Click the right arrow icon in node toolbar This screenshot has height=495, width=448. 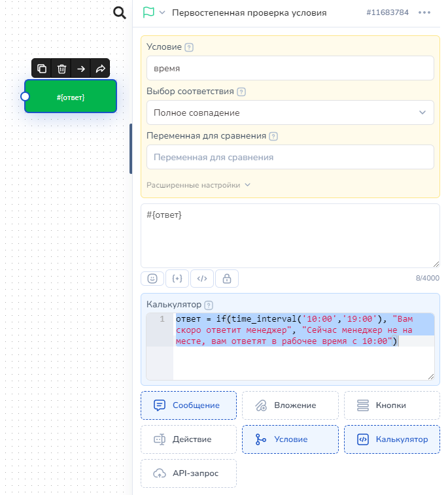coord(81,69)
